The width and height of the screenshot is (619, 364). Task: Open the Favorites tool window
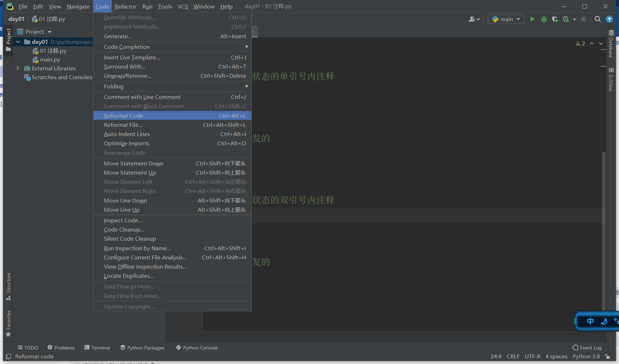[x=8, y=323]
